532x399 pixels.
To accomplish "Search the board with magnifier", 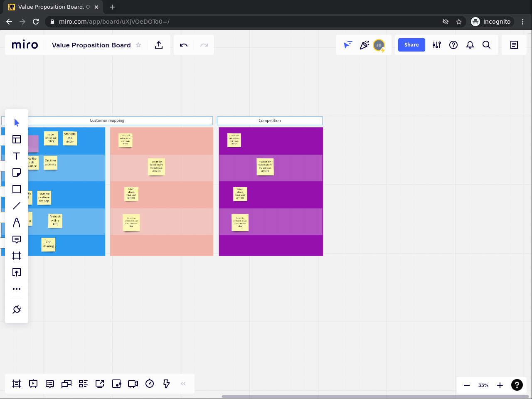I will [x=487, y=45].
